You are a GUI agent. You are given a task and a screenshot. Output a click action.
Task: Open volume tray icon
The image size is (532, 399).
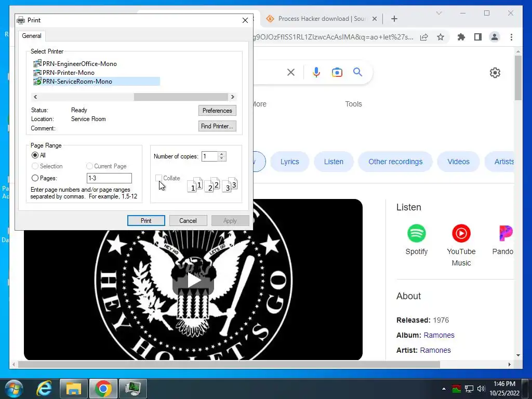pyautogui.click(x=481, y=389)
